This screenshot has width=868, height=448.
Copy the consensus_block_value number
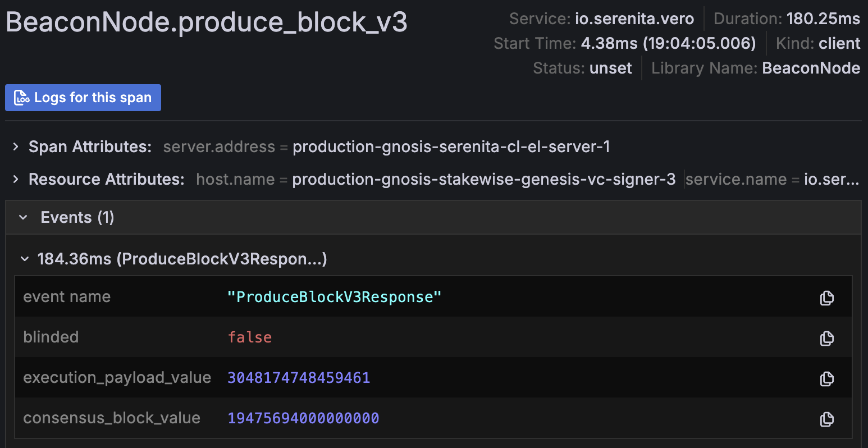click(x=826, y=419)
